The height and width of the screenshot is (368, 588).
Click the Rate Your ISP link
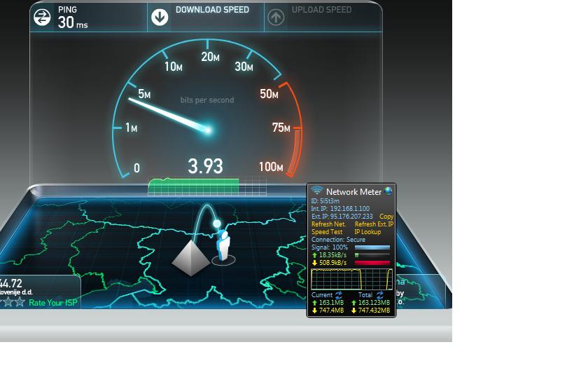53,303
